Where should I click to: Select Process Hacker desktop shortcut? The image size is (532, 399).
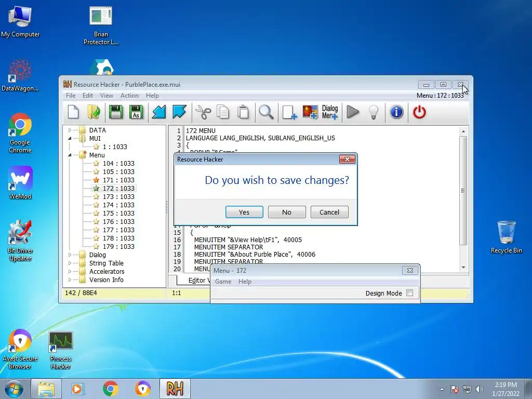(x=60, y=350)
